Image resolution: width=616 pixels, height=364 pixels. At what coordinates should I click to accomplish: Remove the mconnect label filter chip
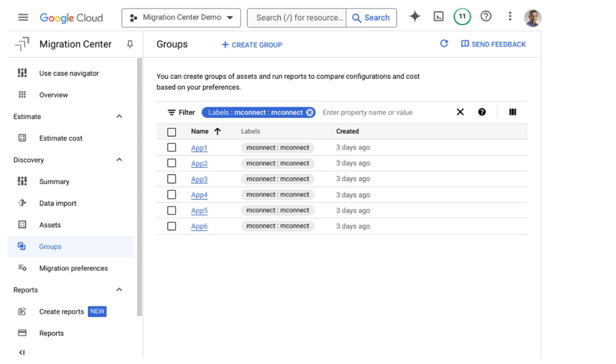(x=310, y=112)
